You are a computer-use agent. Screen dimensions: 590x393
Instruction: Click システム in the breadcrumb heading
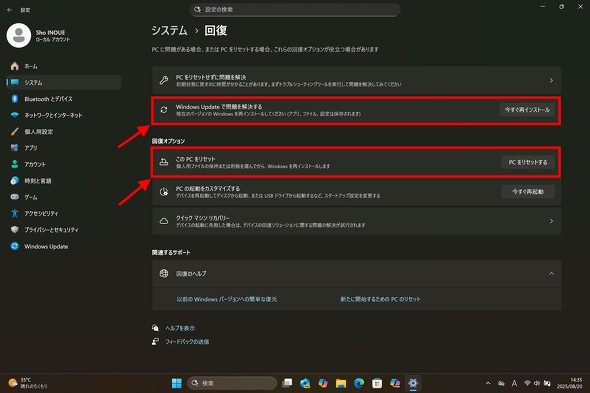pos(169,30)
